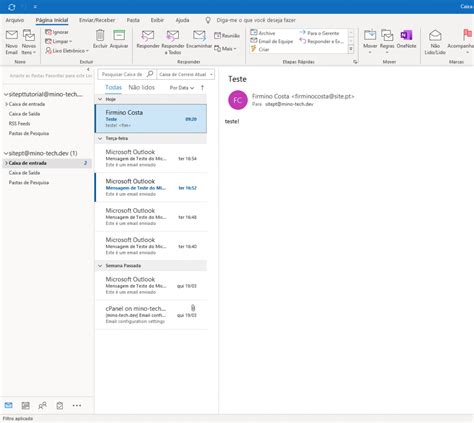Select Email de Equipe quick step

(272, 41)
